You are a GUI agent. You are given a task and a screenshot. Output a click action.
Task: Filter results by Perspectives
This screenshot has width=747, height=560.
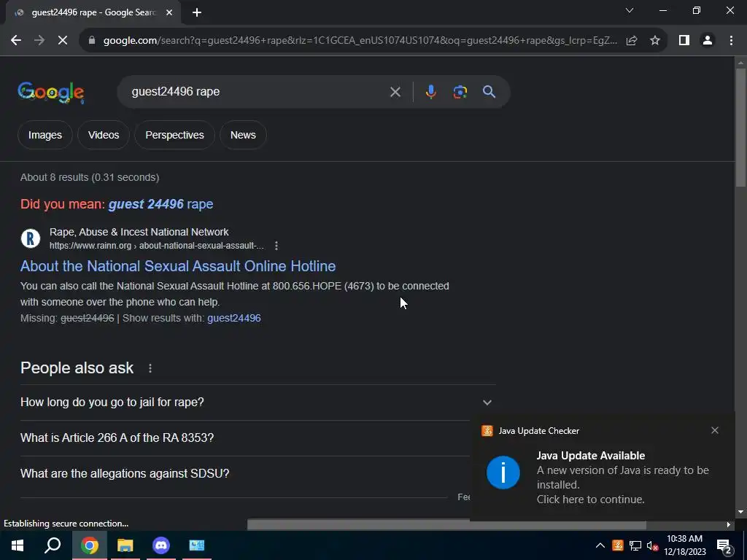[174, 135]
